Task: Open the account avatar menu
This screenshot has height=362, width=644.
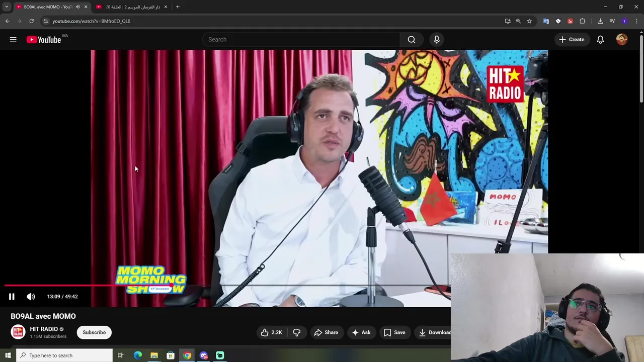Action: (622, 39)
